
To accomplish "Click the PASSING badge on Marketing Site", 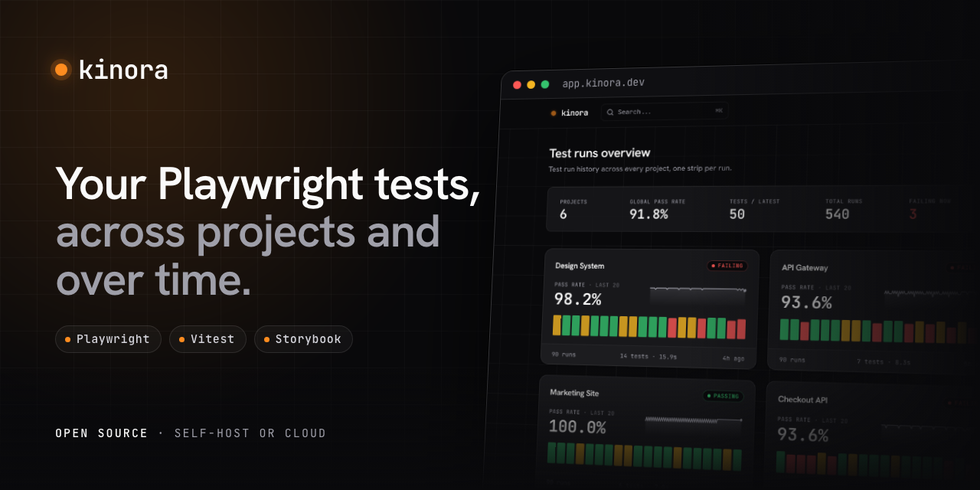I will point(723,396).
